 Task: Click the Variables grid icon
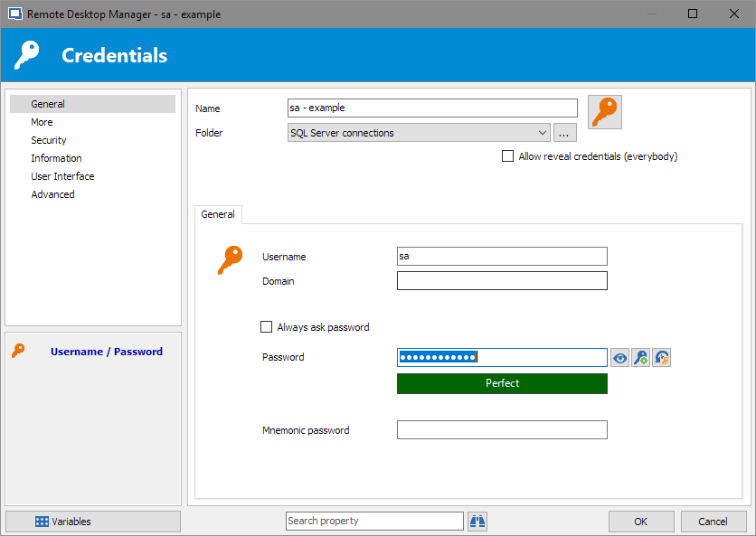click(42, 522)
